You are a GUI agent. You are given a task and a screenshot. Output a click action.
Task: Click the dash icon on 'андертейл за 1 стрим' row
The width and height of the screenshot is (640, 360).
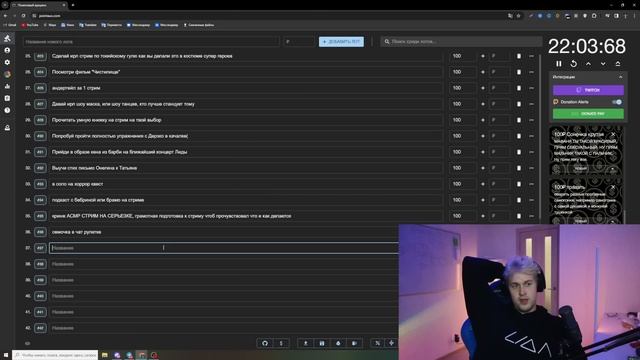531,88
